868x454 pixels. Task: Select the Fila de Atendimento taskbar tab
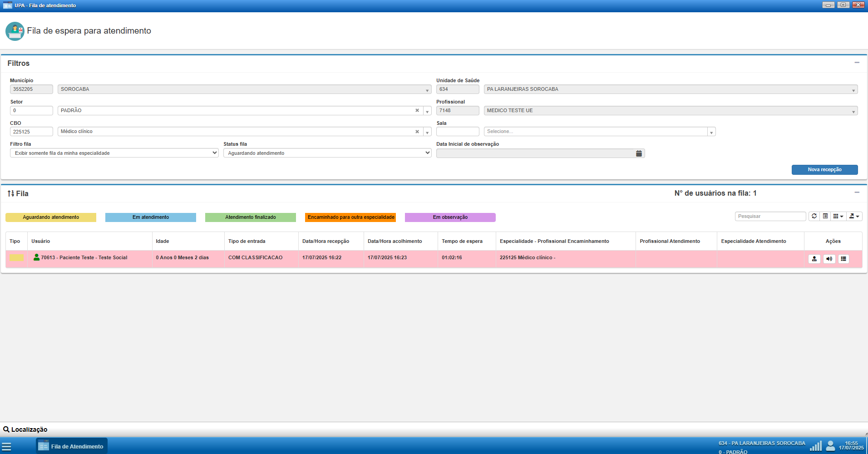coord(72,446)
